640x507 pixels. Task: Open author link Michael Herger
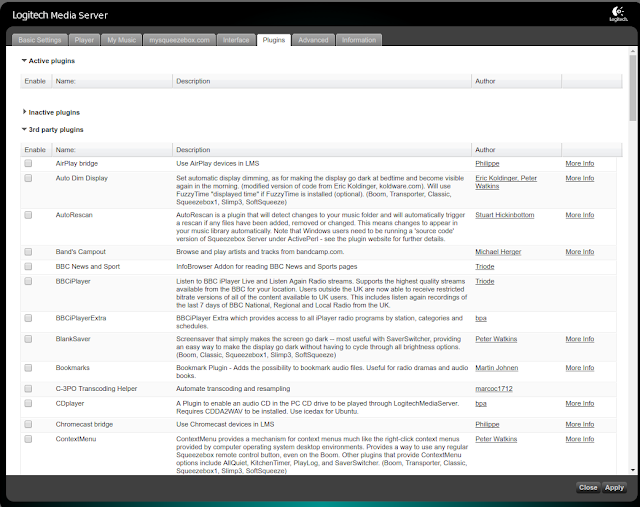point(498,251)
